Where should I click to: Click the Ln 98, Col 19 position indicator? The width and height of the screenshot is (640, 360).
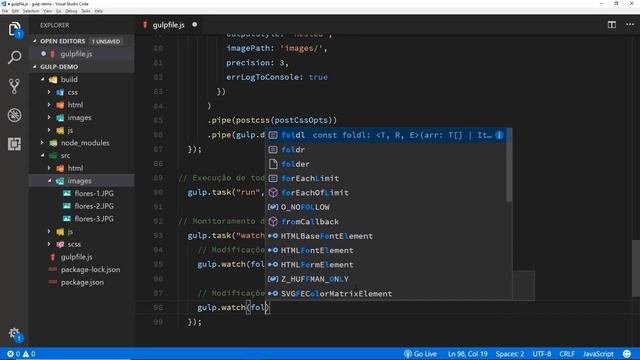pos(467,354)
